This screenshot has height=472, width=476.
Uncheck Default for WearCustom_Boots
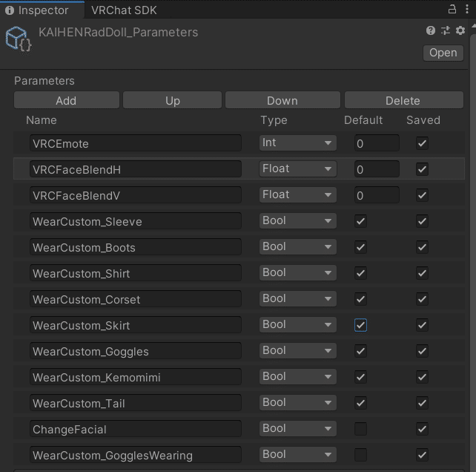pos(360,247)
